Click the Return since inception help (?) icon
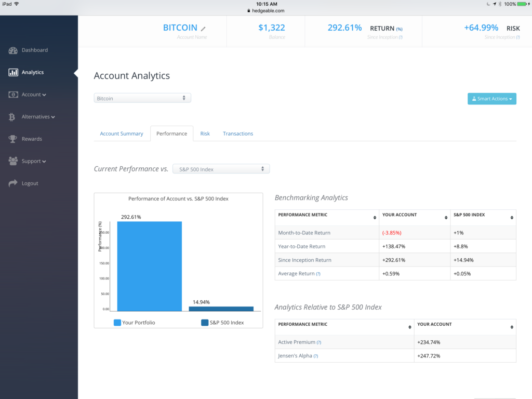The image size is (532, 399). 401,37
